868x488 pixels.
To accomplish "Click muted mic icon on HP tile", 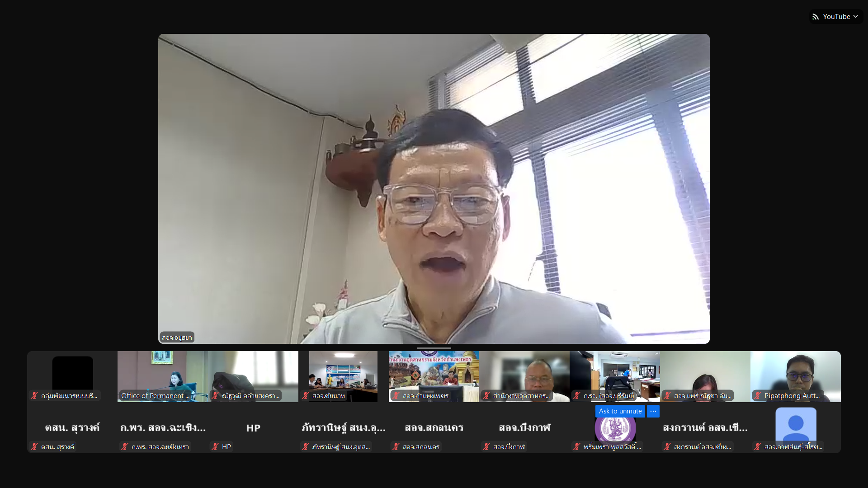I will point(215,447).
